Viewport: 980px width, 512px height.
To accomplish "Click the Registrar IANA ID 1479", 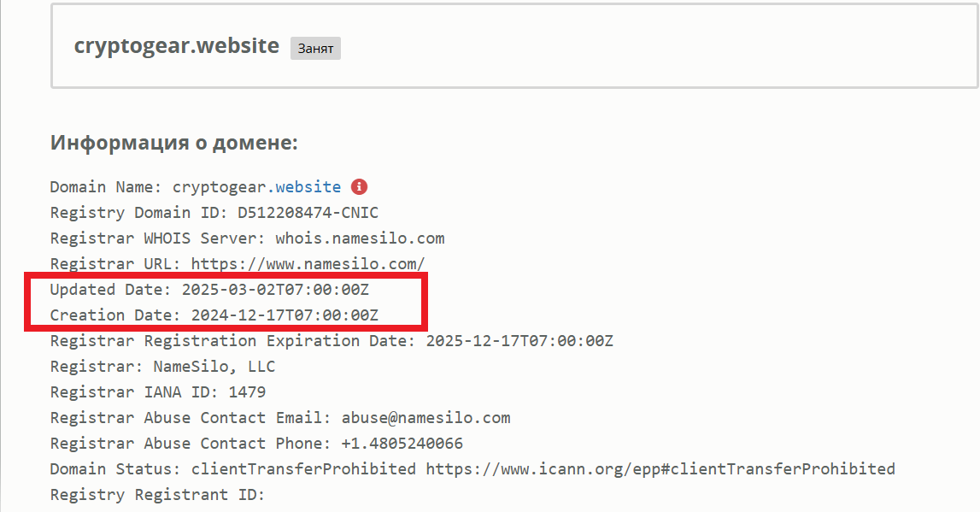I will tap(248, 392).
